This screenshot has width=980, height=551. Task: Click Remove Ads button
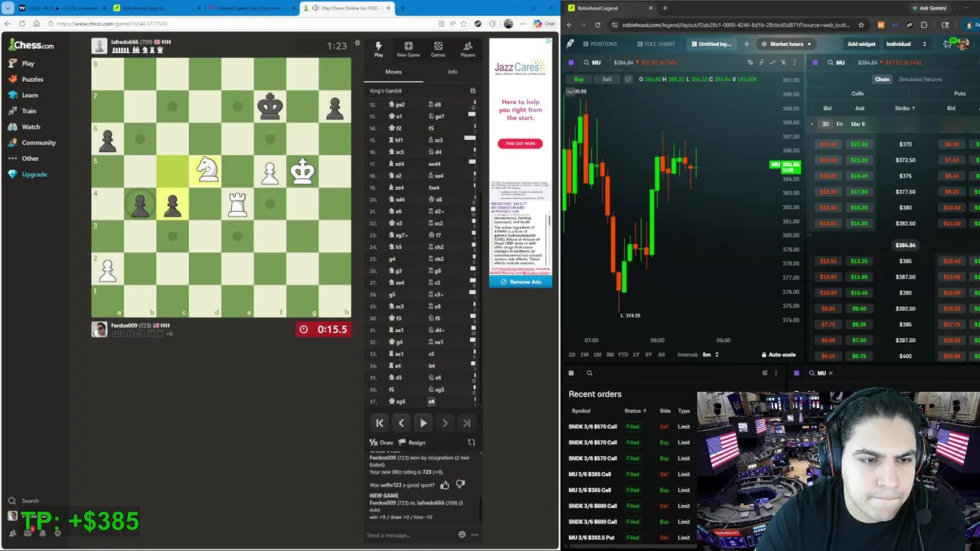[x=521, y=282]
